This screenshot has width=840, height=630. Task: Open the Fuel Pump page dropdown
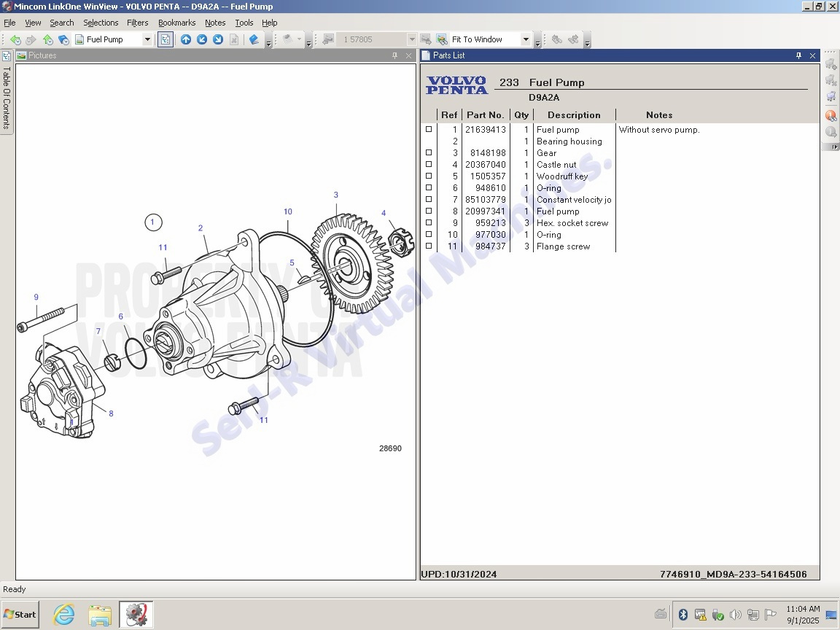[x=147, y=39]
